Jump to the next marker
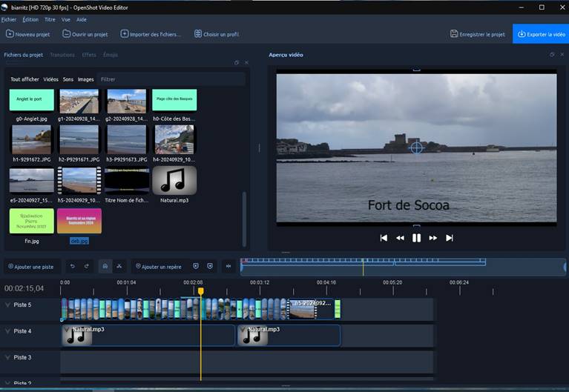 point(210,266)
